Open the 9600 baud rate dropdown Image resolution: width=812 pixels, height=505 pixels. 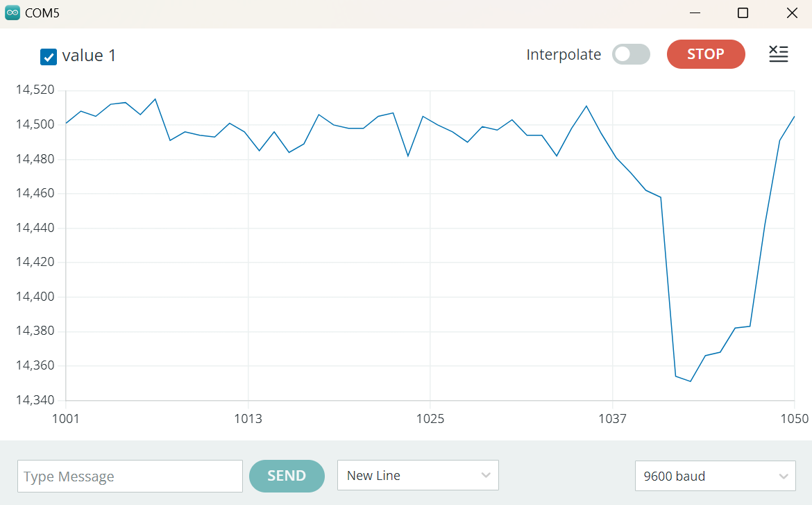pyautogui.click(x=715, y=476)
